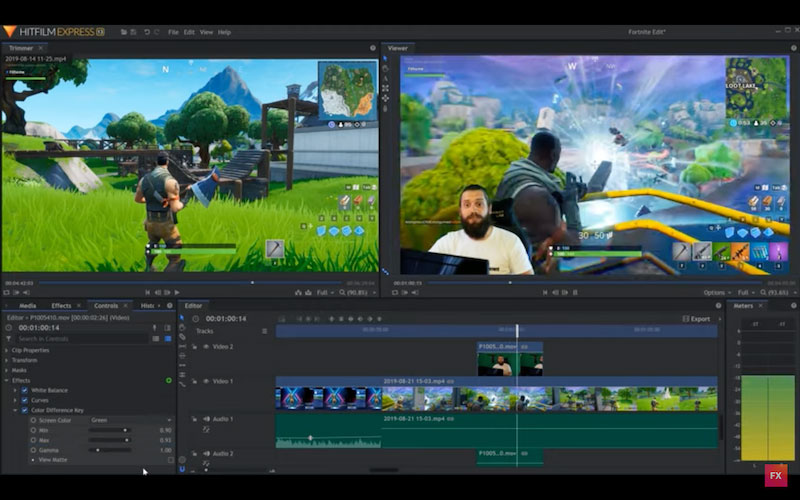Click the Tracks menu hamburger icon
Image resolution: width=800 pixels, height=500 pixels.
click(264, 331)
